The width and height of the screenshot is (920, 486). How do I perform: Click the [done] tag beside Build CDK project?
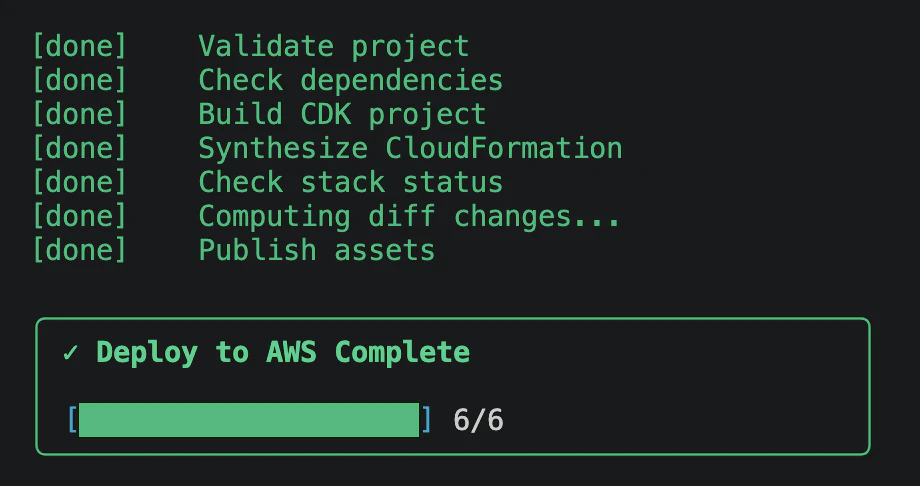[80, 114]
